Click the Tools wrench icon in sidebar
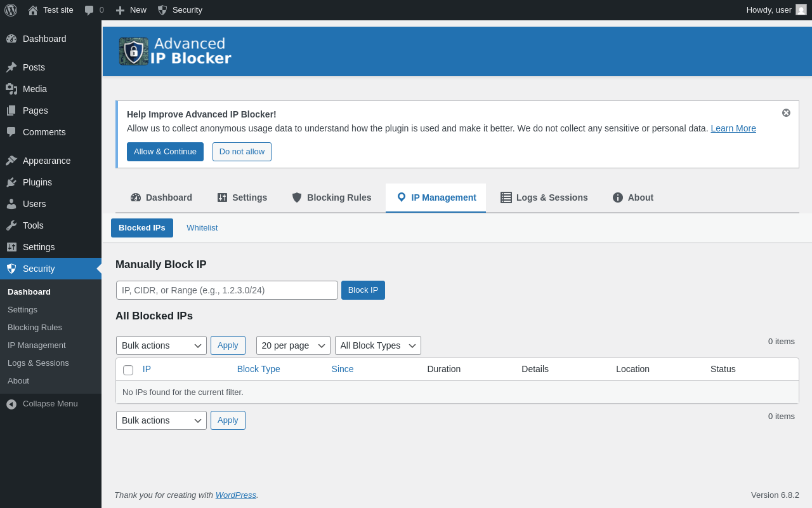Viewport: 812px width, 508px height. coord(11,225)
